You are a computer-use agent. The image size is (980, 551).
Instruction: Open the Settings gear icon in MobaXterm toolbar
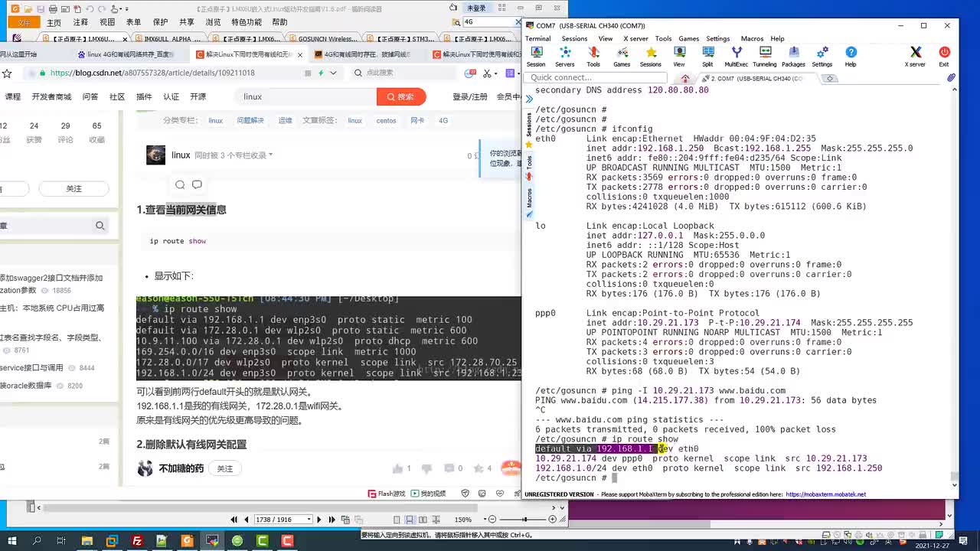click(x=822, y=56)
